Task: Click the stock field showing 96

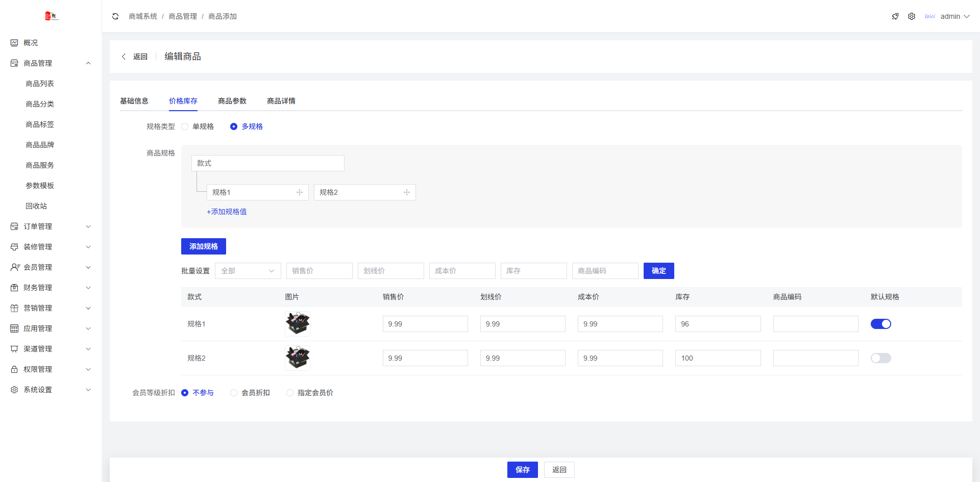Action: tap(718, 324)
